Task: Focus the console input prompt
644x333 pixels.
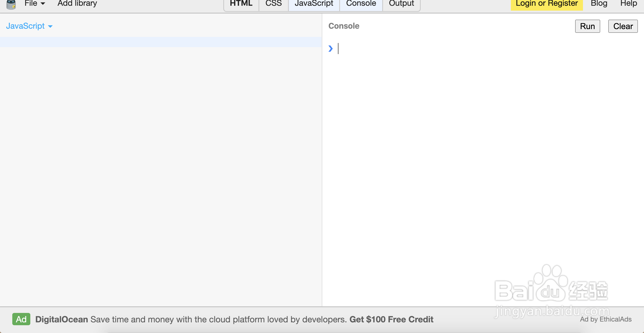Action: [x=488, y=49]
